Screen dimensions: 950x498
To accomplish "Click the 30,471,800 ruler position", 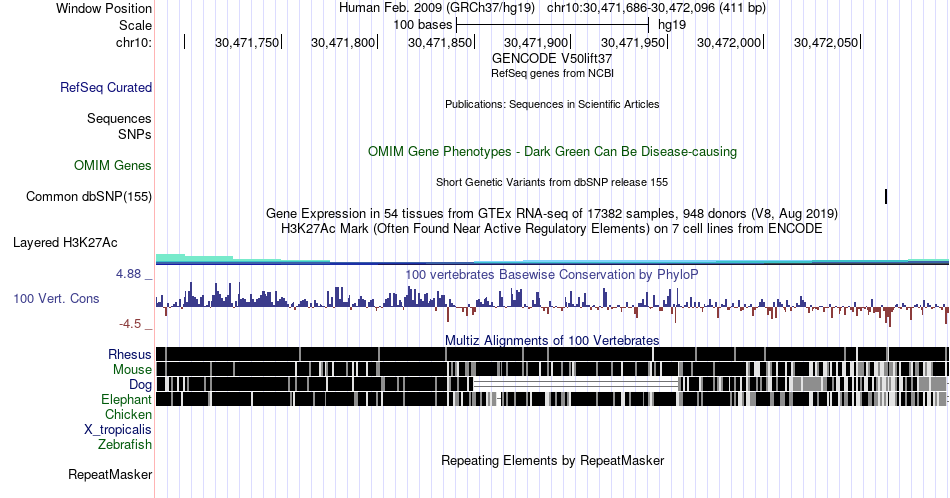I will point(343,42).
